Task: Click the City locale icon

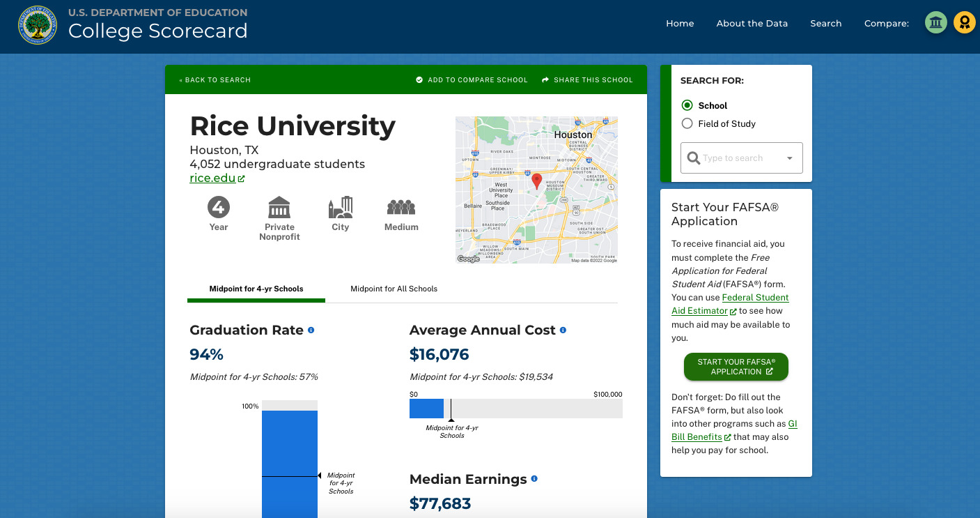Action: [341, 207]
